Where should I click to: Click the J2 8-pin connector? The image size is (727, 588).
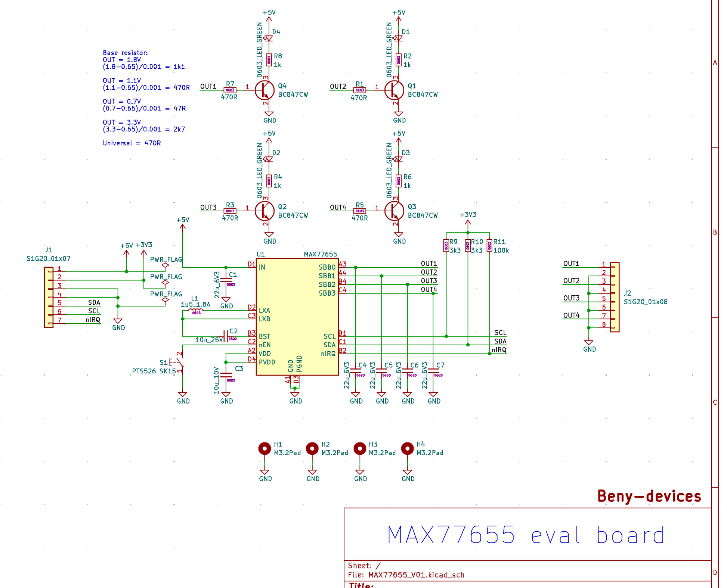[x=615, y=297]
